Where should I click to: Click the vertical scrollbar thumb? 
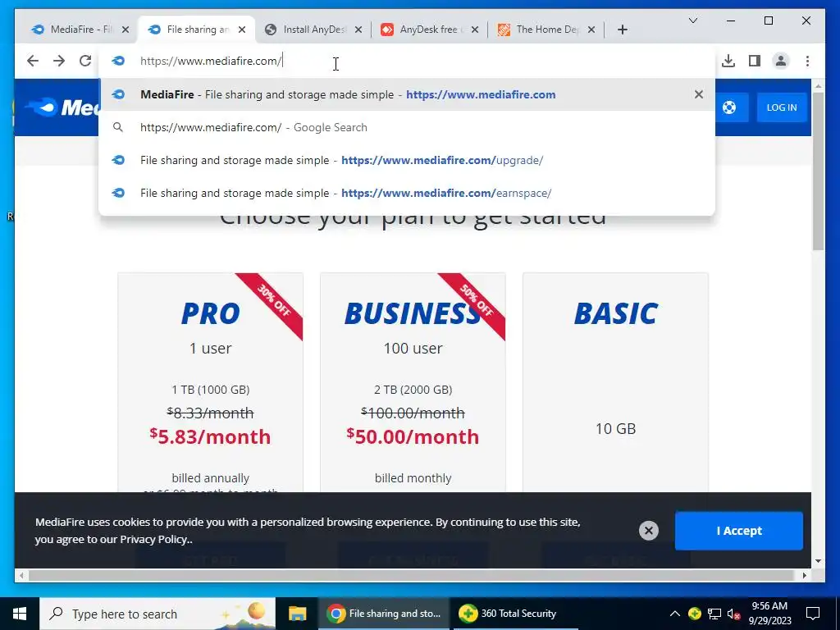[818, 171]
